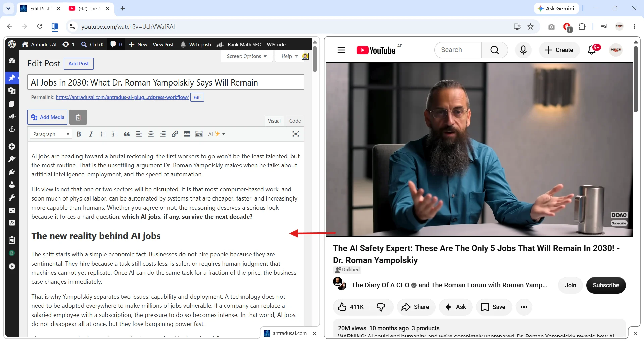The image size is (644, 342).
Task: Toggle bold formatting in editor toolbar
Action: [79, 134]
